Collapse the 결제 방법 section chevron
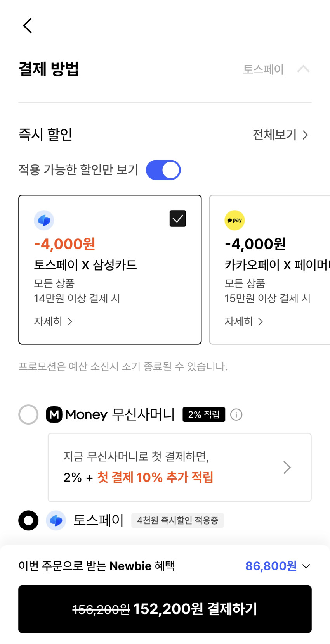Screen dimensions: 330x644 point(303,69)
